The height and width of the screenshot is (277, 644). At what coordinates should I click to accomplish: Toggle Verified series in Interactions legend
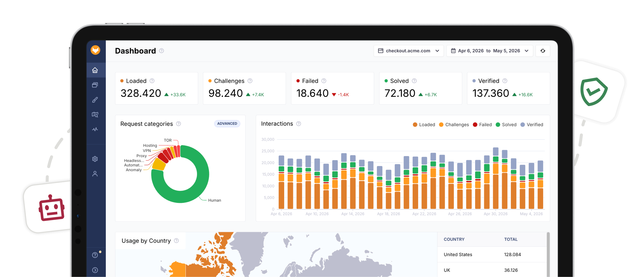532,125
